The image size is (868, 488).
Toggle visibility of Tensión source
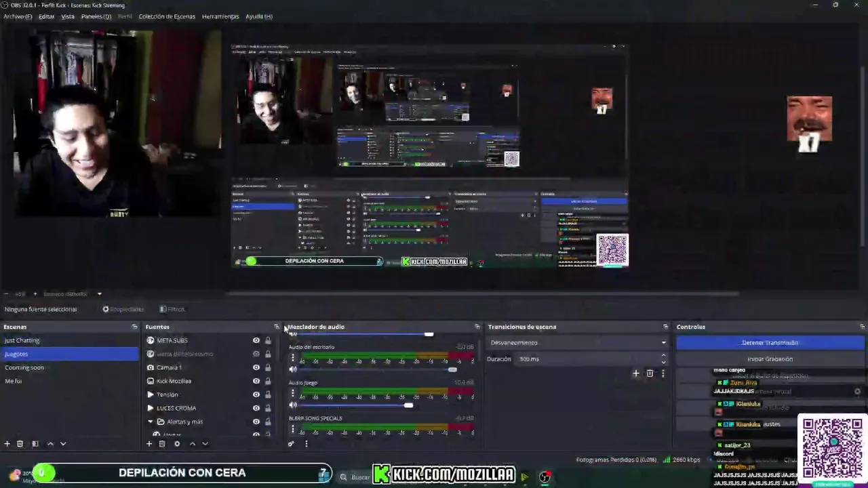(x=256, y=394)
